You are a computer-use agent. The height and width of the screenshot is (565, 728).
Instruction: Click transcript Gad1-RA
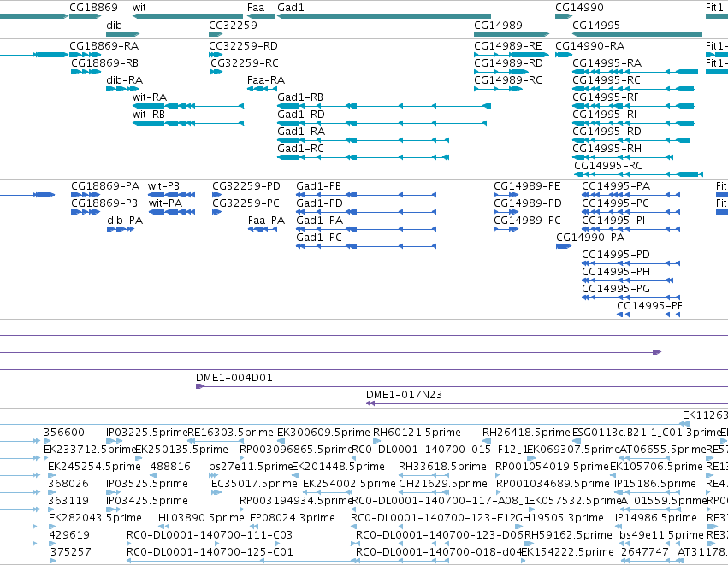363,140
